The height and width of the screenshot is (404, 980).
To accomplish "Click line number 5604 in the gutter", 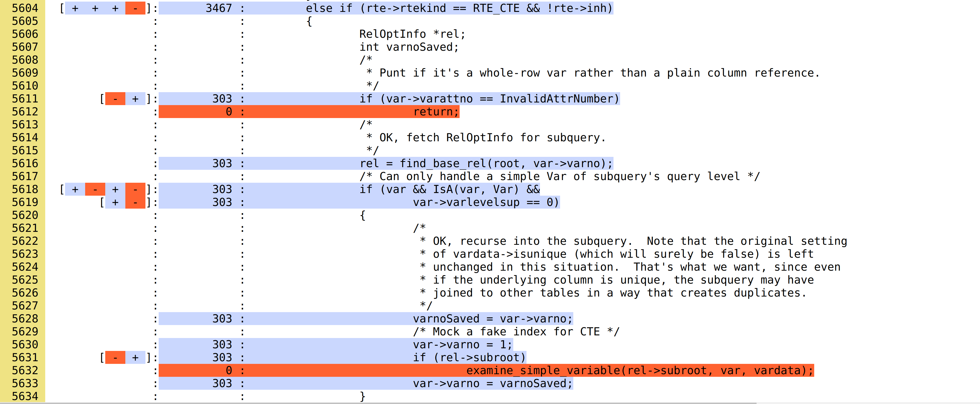I will coord(25,8).
